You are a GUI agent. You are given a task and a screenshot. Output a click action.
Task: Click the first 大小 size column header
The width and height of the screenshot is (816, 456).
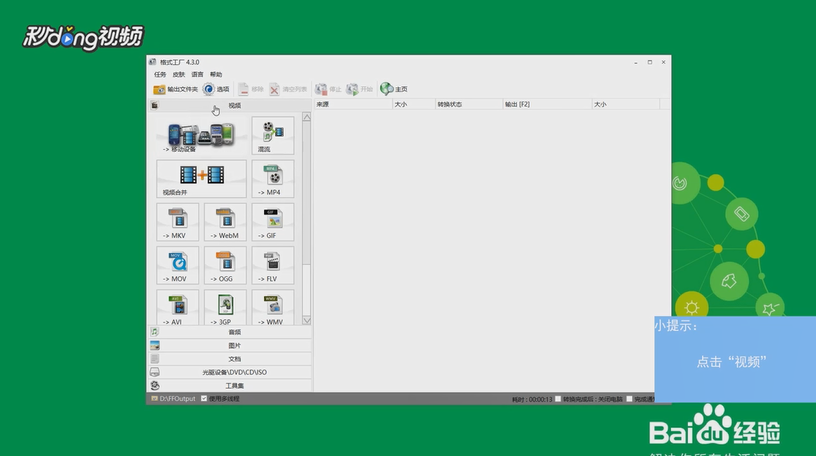point(414,104)
